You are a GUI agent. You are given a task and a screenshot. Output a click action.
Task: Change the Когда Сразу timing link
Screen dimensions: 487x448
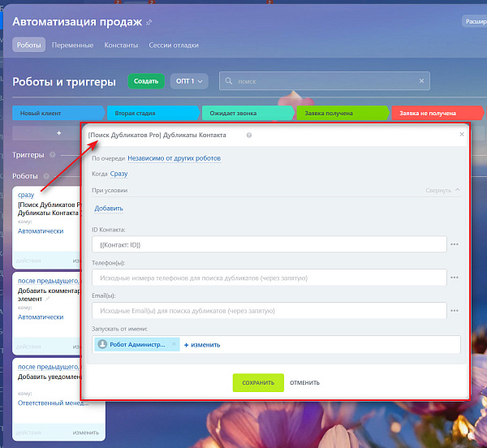[x=119, y=174]
